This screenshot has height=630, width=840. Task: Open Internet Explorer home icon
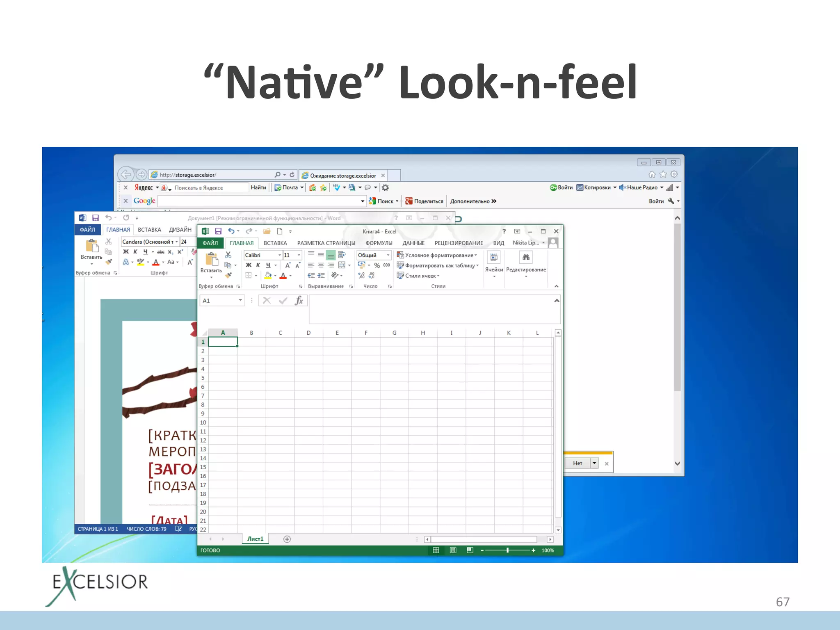tap(652, 175)
